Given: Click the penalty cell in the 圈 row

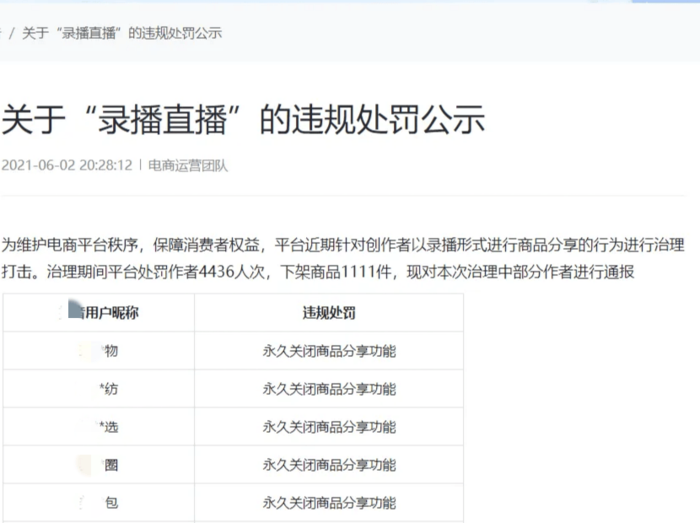Looking at the screenshot, I should pyautogui.click(x=329, y=465).
